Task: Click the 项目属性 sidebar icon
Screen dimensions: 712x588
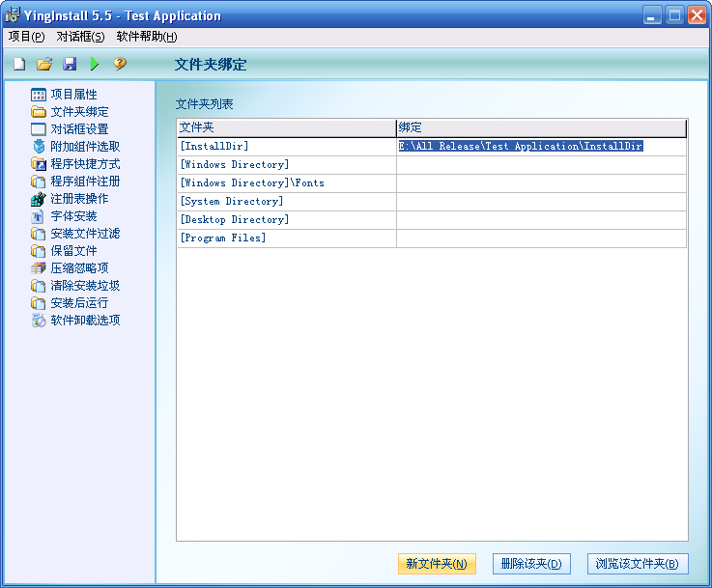Action: (39, 95)
